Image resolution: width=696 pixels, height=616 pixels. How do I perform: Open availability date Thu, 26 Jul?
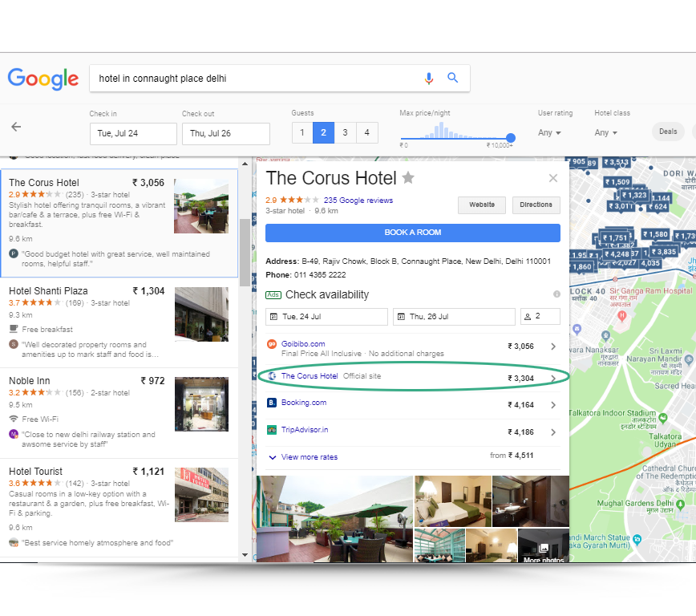click(x=454, y=317)
